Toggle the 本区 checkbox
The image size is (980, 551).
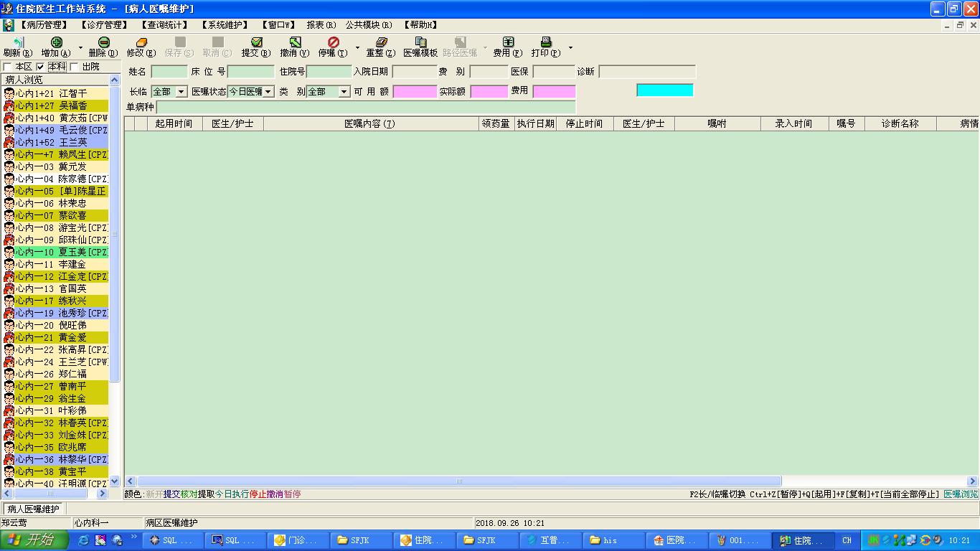point(8,67)
